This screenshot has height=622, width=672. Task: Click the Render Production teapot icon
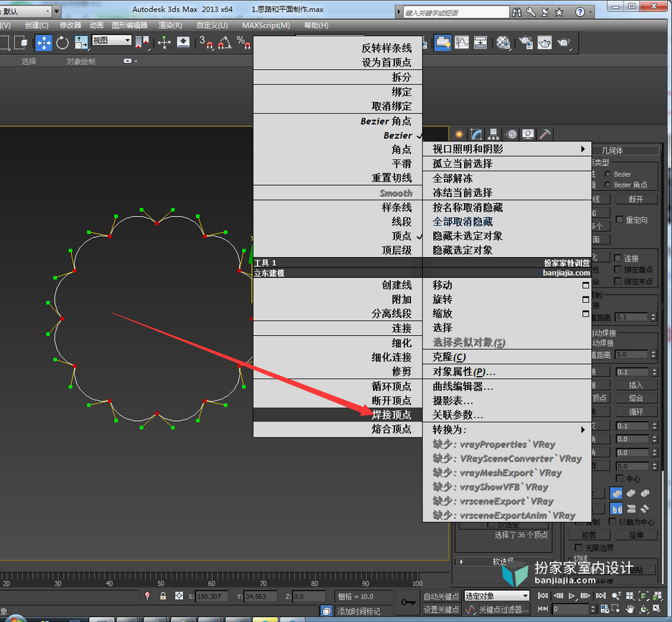click(x=564, y=42)
